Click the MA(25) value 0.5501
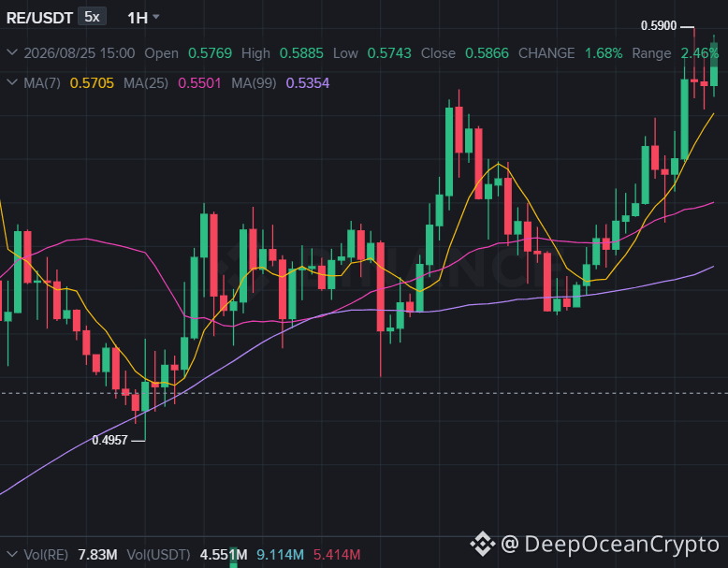The height and width of the screenshot is (568, 728). [199, 83]
